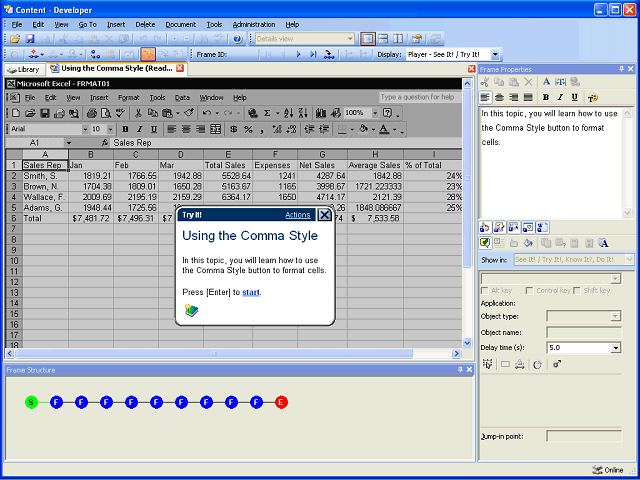
Task: Toggle the Alt key checkbox
Action: [485, 291]
